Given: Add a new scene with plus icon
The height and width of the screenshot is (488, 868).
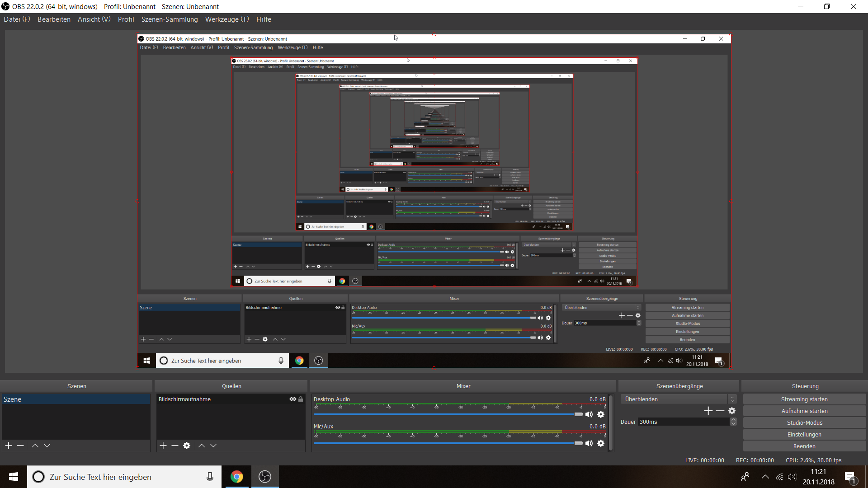Looking at the screenshot, I should click(x=9, y=446).
